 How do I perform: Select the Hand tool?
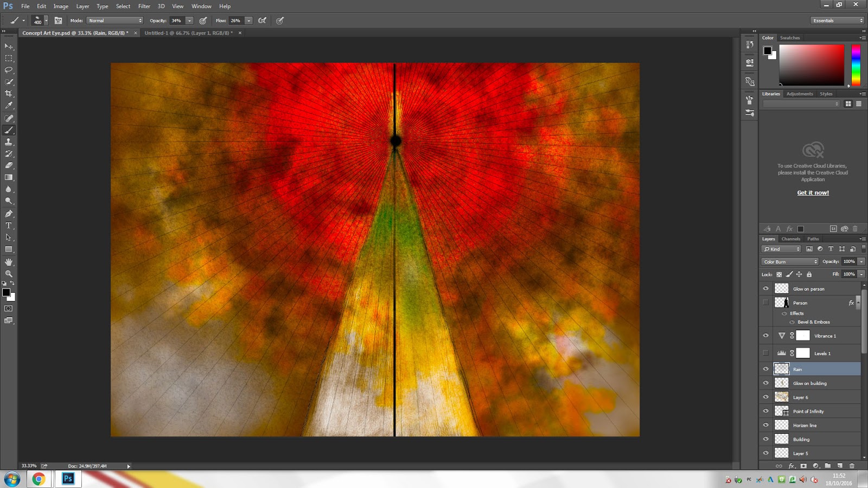[x=9, y=262]
